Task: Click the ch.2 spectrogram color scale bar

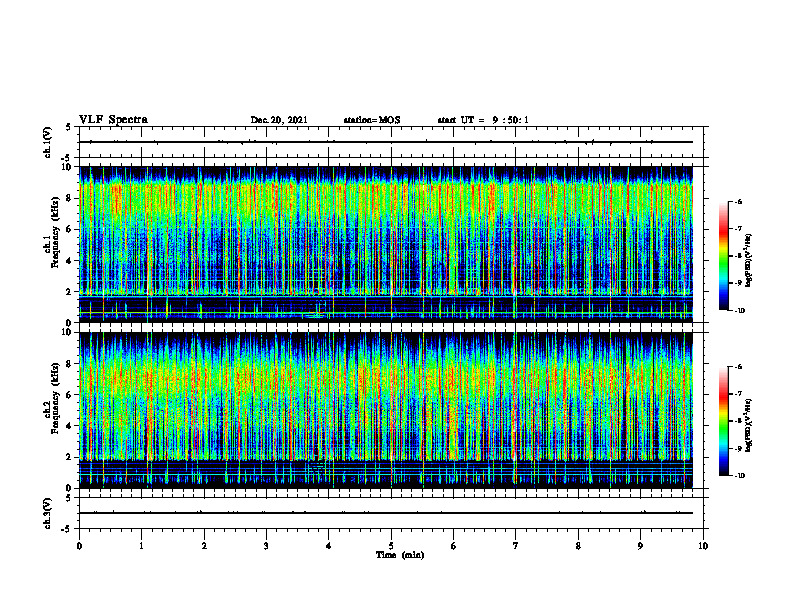Action: point(723,421)
